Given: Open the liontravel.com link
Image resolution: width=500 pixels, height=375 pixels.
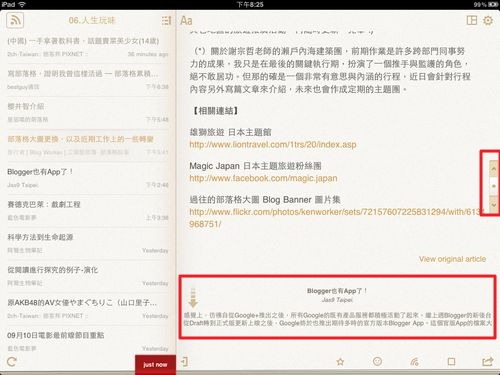Looking at the screenshot, I should pos(273,145).
